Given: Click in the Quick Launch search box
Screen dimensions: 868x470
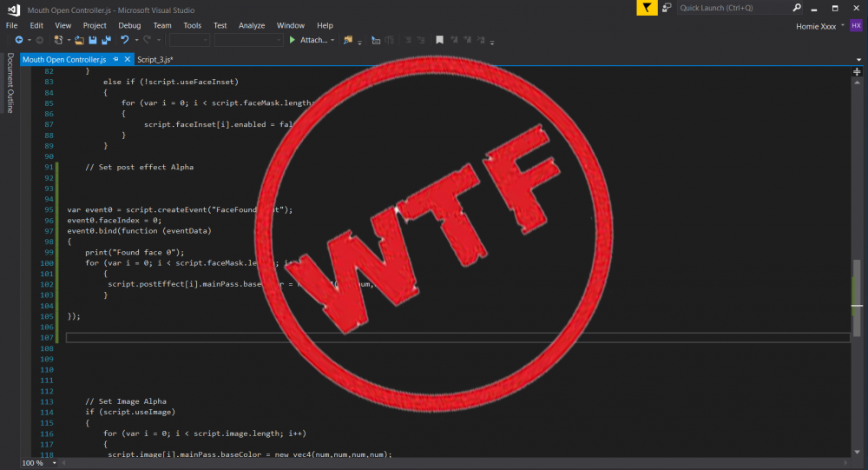Looking at the screenshot, I should 733,8.
